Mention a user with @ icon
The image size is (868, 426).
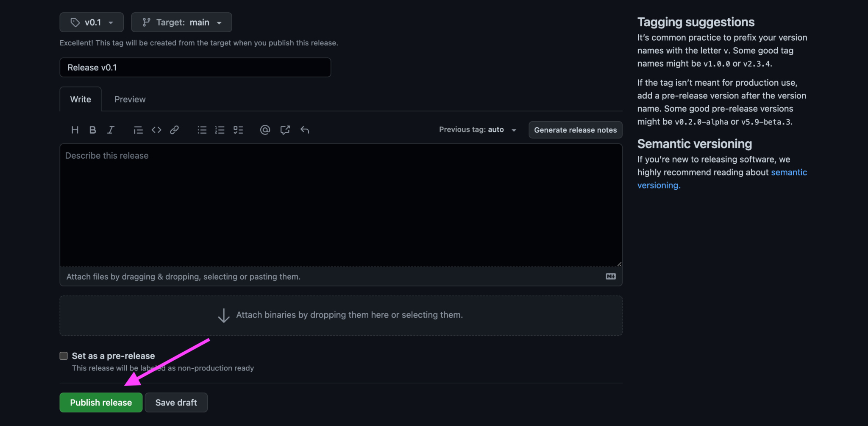265,130
